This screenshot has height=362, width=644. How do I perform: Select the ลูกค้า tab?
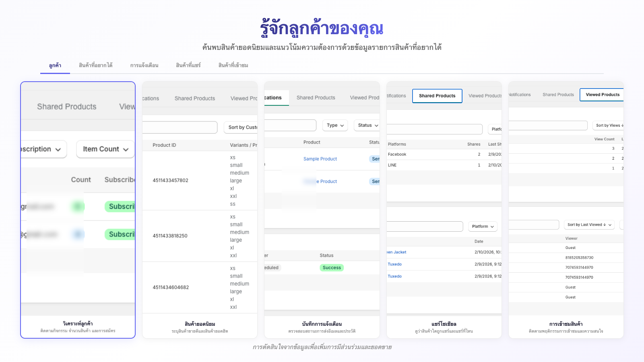[x=55, y=65]
